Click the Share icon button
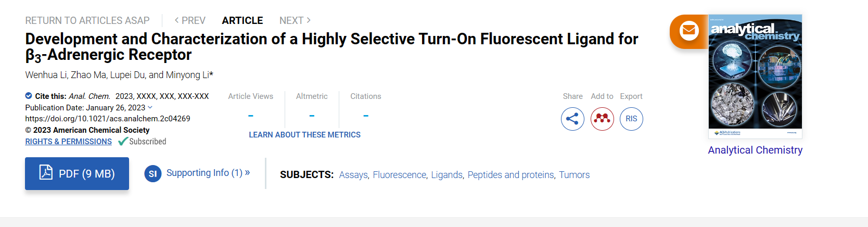The height and width of the screenshot is (227, 868). tap(572, 119)
